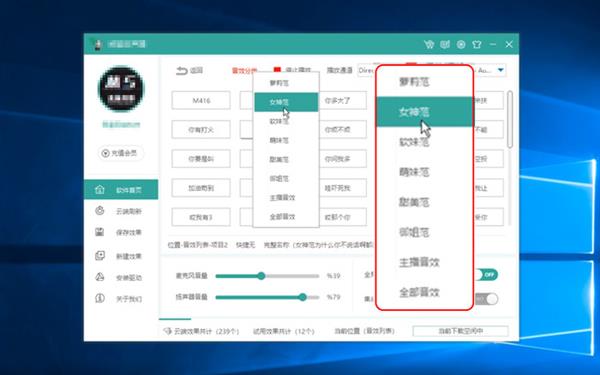Image resolution: width=600 pixels, height=375 pixels.
Task: Toggle the grey switch below the OFF switch
Action: (486, 299)
